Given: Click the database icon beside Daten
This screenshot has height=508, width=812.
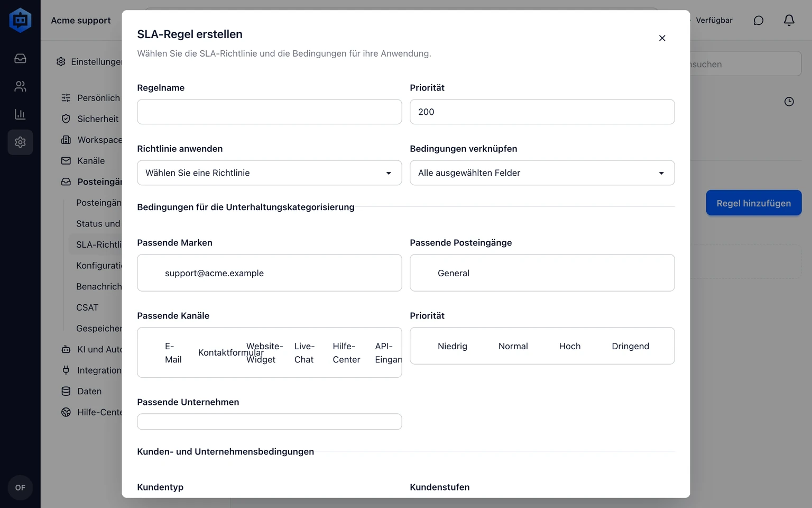Looking at the screenshot, I should click(x=66, y=392).
